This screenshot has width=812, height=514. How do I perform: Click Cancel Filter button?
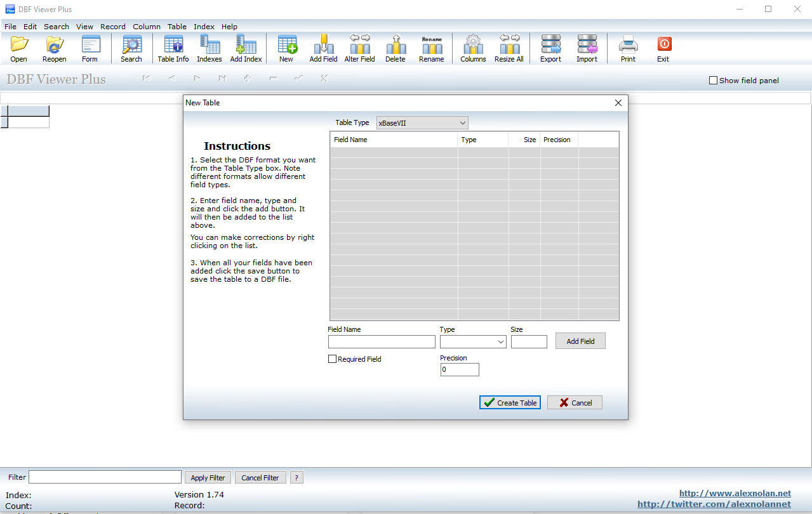click(x=260, y=477)
